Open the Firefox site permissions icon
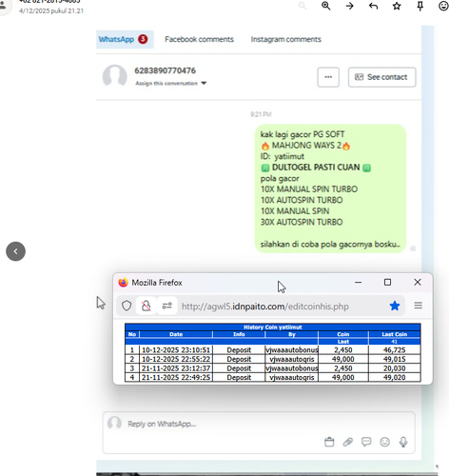The width and height of the screenshot is (449, 476). point(166,306)
